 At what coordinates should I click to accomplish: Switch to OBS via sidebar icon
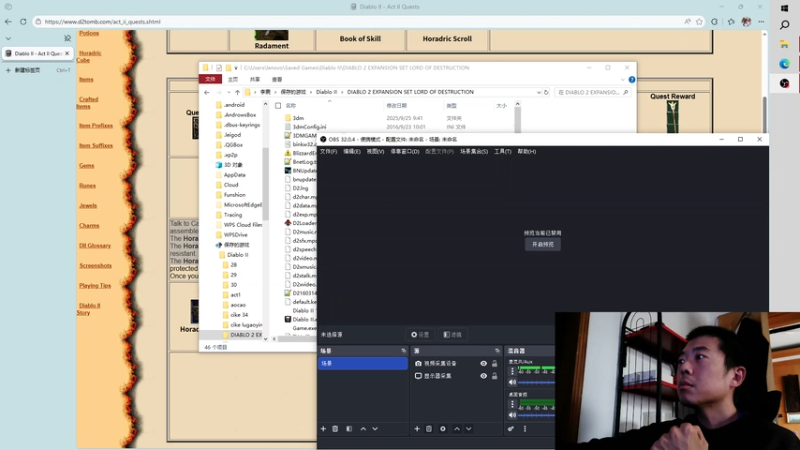click(x=785, y=83)
